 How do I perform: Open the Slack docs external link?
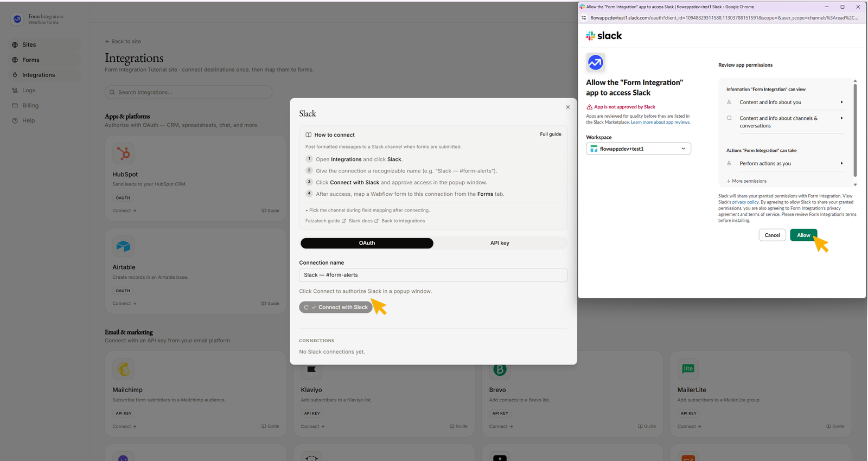tap(363, 221)
